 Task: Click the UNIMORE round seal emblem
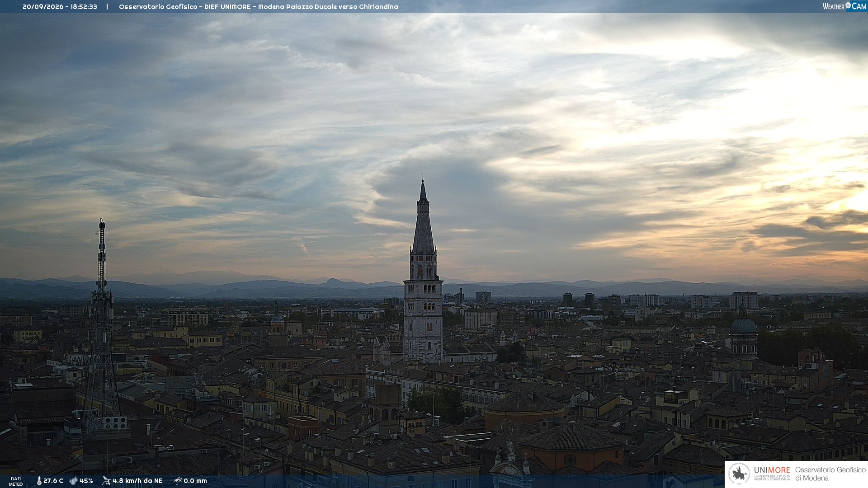[x=739, y=474]
